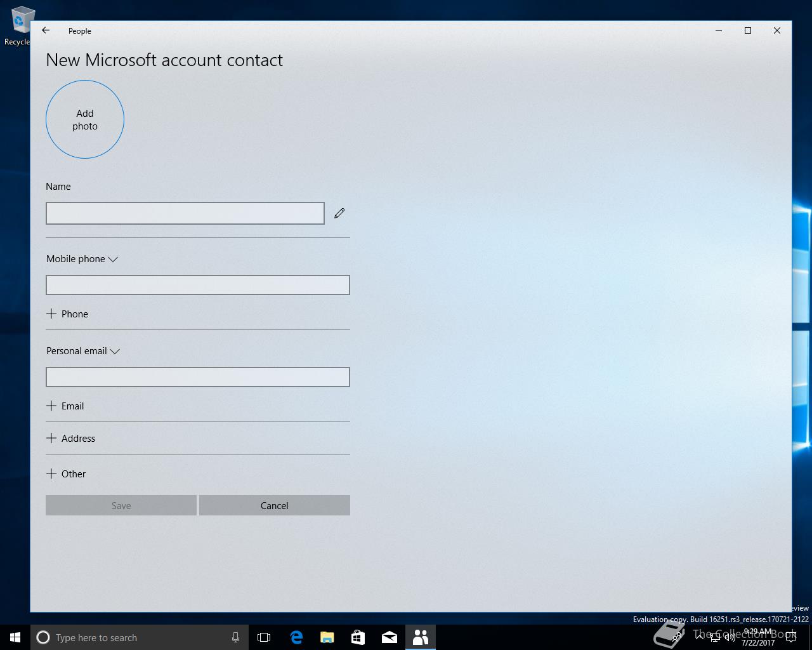Add another Email entry
812x650 pixels.
tap(65, 406)
